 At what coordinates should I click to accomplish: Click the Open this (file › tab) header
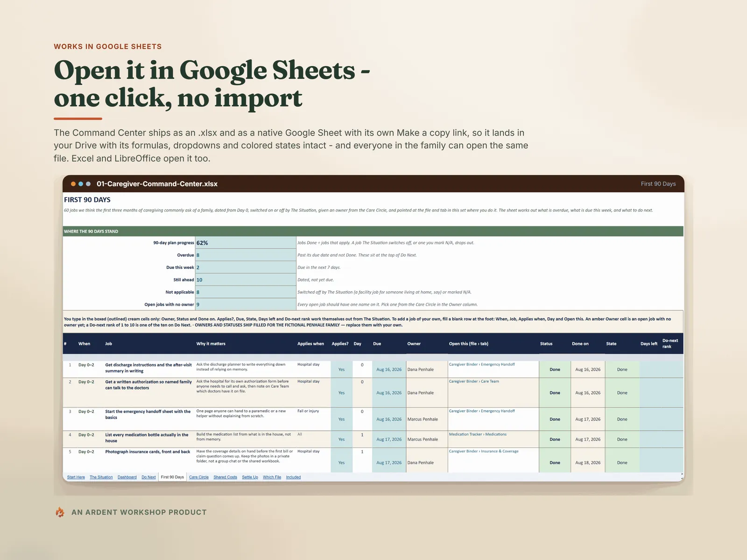pos(469,343)
